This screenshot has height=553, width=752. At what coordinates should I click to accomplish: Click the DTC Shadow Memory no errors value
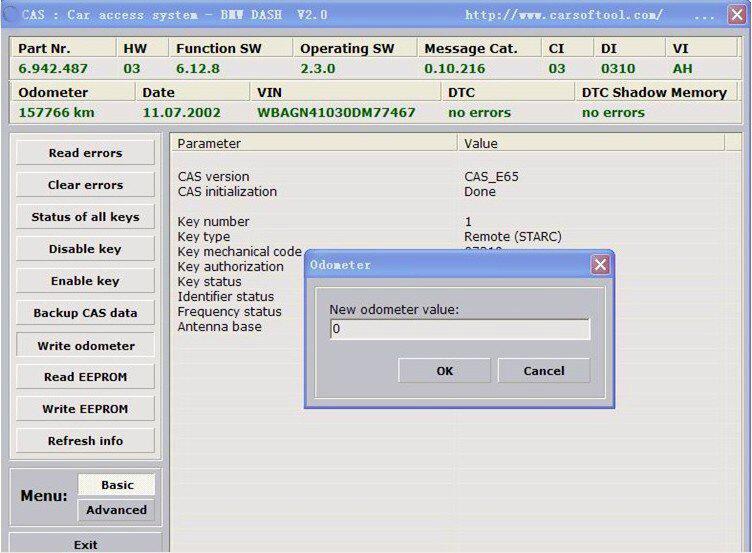pos(613,113)
